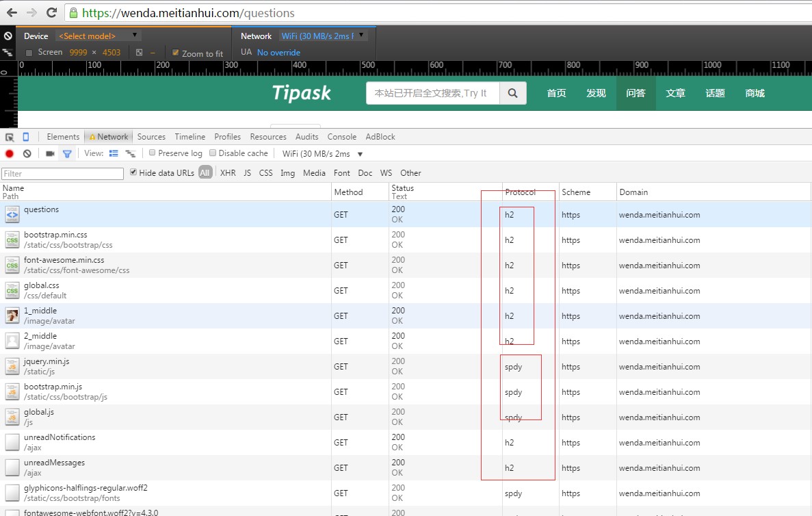
Task: Click into the Filter text field
Action: pyautogui.click(x=62, y=174)
